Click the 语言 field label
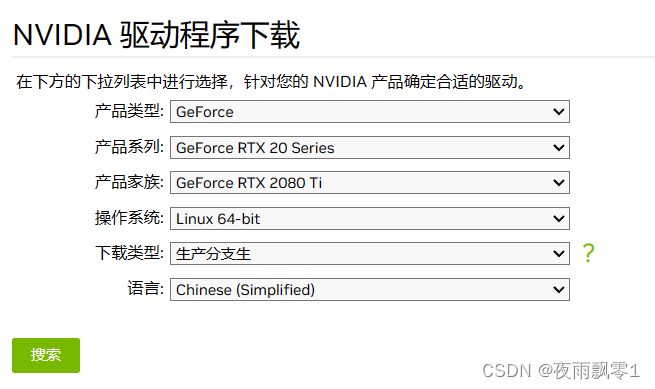 pos(145,289)
